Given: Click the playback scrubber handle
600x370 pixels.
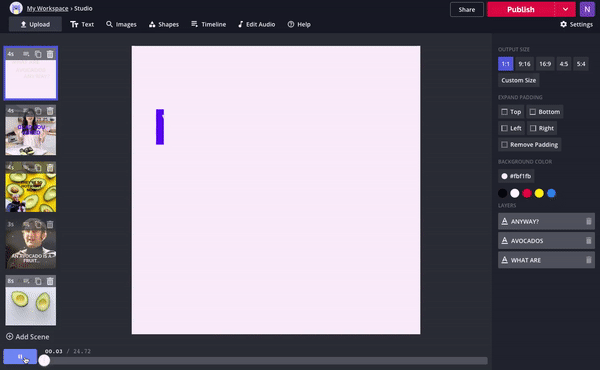Looking at the screenshot, I should pyautogui.click(x=44, y=360).
